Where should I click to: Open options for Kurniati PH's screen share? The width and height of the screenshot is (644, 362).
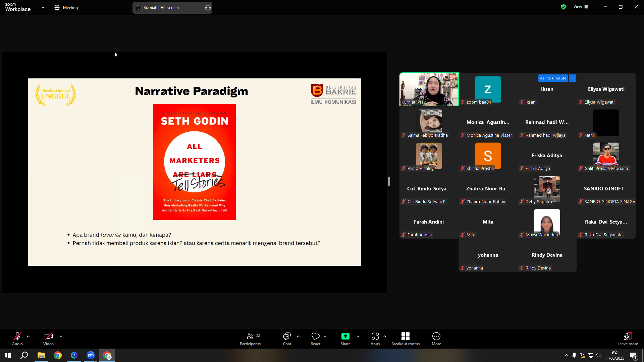[208, 8]
